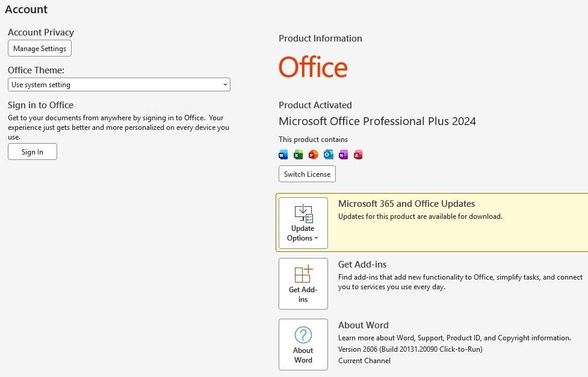Click the Switch License button
The height and width of the screenshot is (377, 588).
click(x=307, y=174)
